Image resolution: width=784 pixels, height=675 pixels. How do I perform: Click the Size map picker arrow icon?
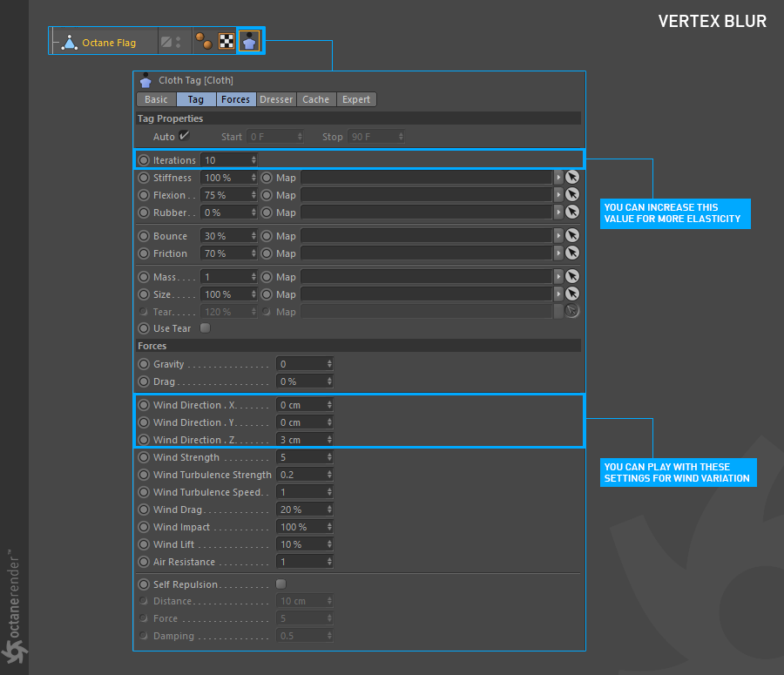coord(572,294)
